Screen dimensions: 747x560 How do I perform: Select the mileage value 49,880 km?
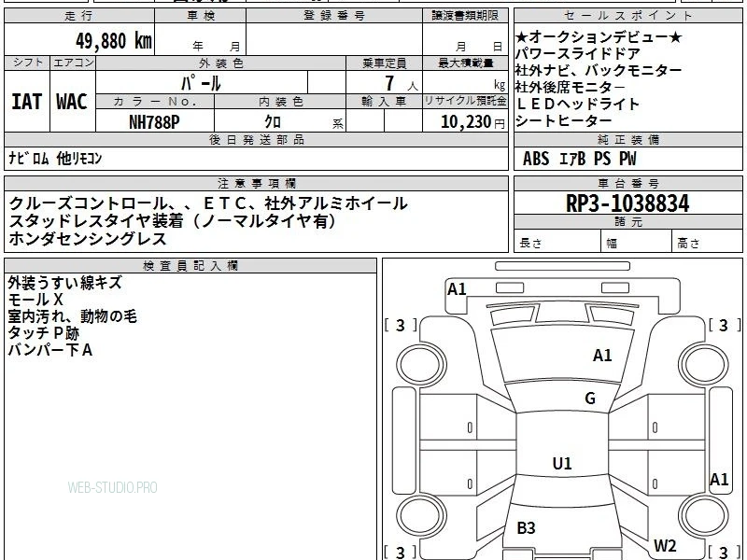click(114, 41)
